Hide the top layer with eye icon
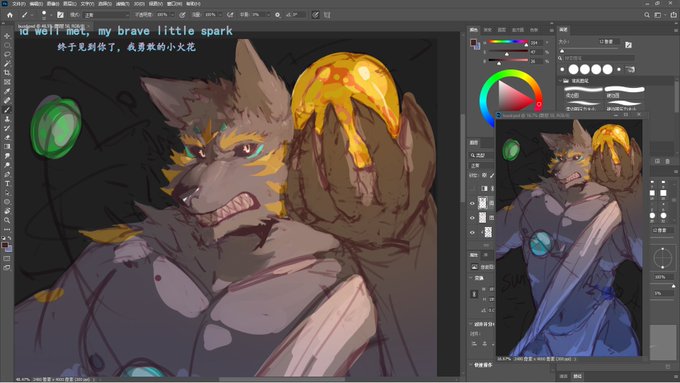This screenshot has height=383, width=680. pyautogui.click(x=473, y=203)
